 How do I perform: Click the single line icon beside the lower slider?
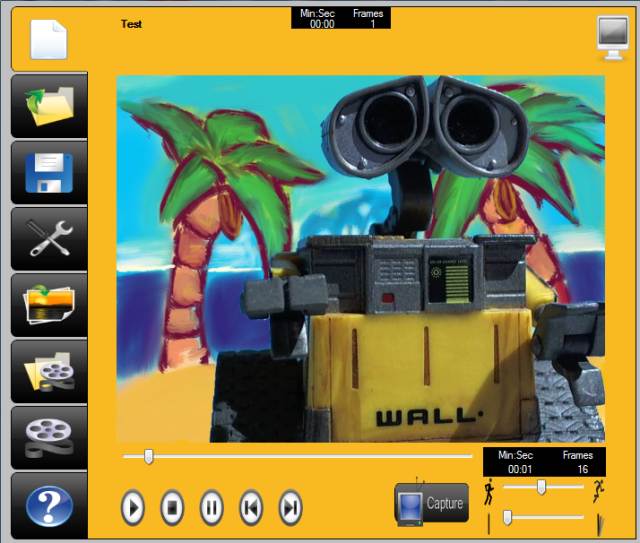click(489, 524)
